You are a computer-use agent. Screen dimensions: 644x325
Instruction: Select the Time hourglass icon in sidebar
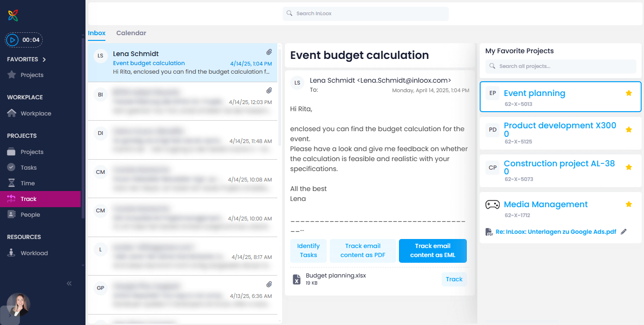click(10, 183)
